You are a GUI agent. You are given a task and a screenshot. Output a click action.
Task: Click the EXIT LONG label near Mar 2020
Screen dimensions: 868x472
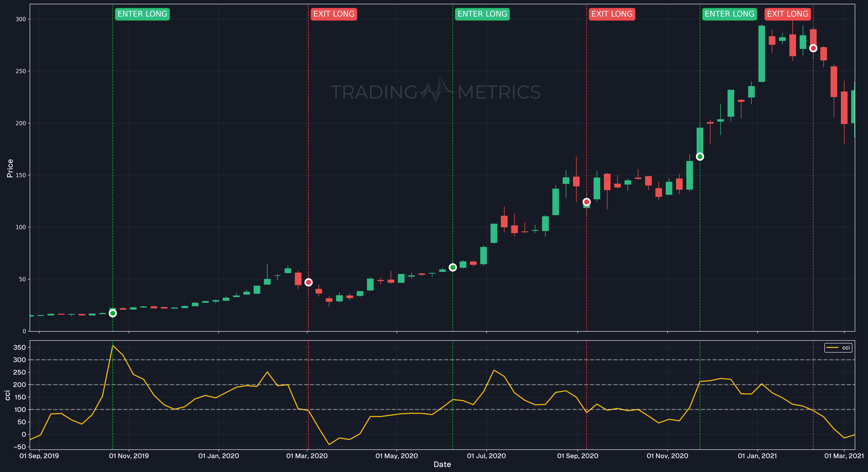(x=334, y=14)
